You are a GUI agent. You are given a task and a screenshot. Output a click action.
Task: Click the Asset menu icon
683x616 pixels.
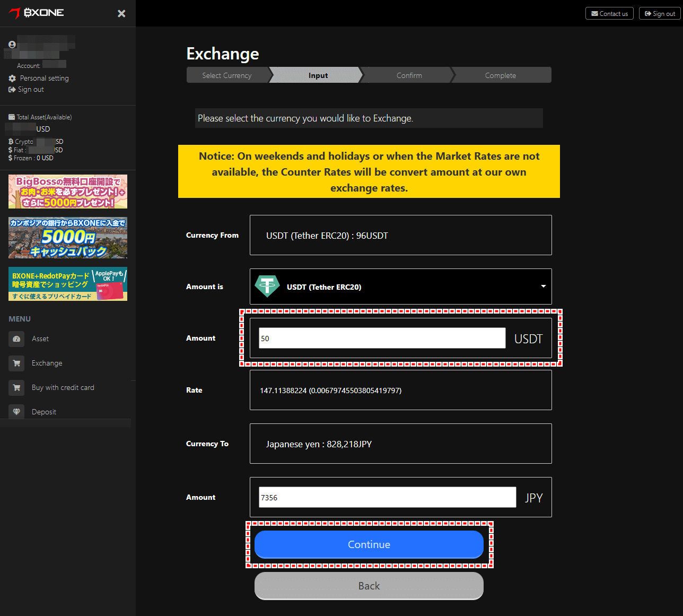pos(16,339)
